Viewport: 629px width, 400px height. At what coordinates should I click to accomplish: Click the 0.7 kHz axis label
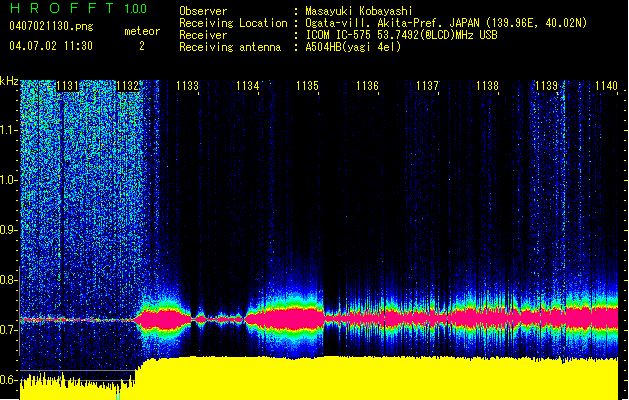point(8,330)
